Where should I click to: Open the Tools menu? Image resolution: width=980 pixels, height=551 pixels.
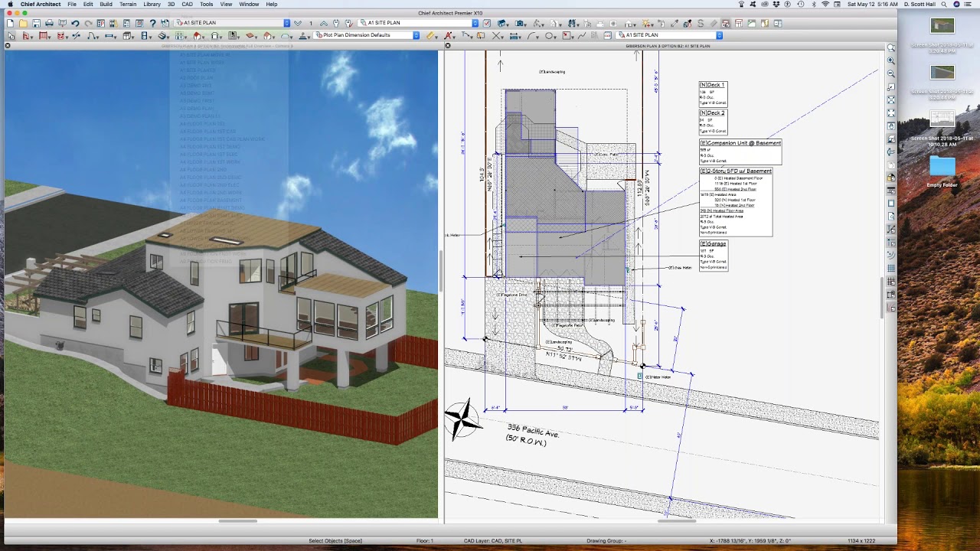(x=207, y=4)
